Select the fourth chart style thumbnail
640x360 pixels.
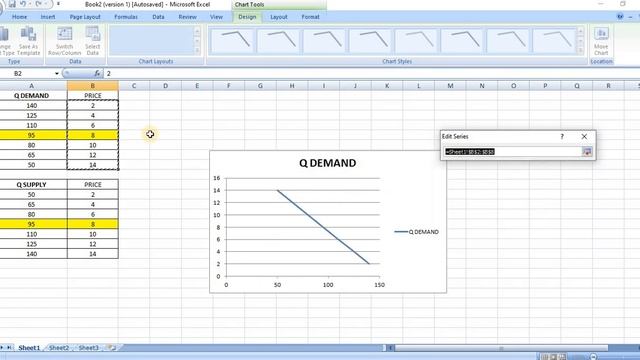(370, 41)
